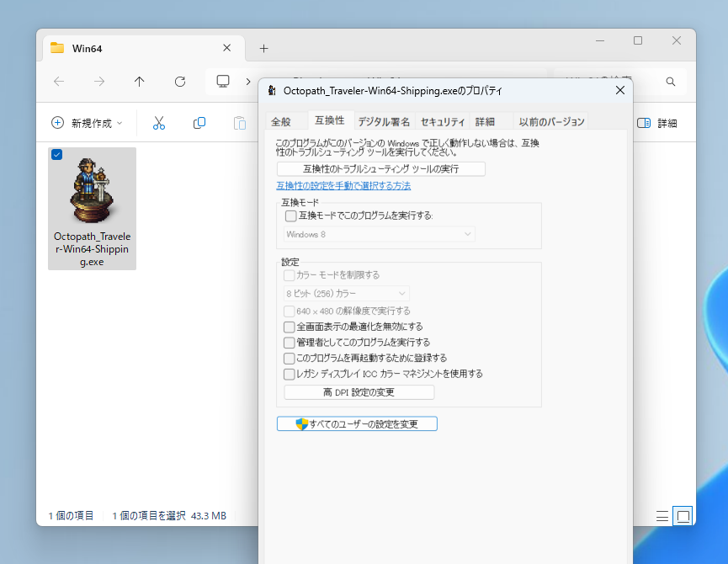Close the Win64 tab
Image resolution: width=728 pixels, height=564 pixels.
(x=226, y=48)
